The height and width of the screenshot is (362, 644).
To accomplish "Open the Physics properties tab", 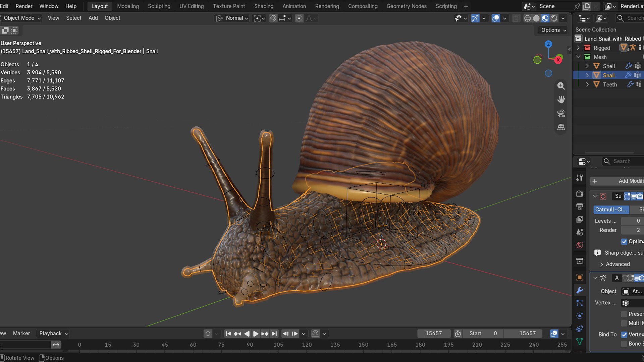I will 580,316.
